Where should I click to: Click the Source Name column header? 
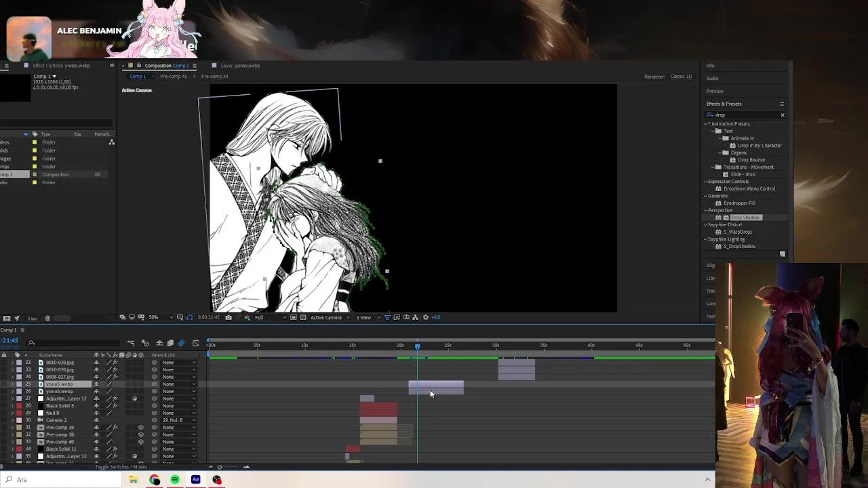pyautogui.click(x=51, y=355)
